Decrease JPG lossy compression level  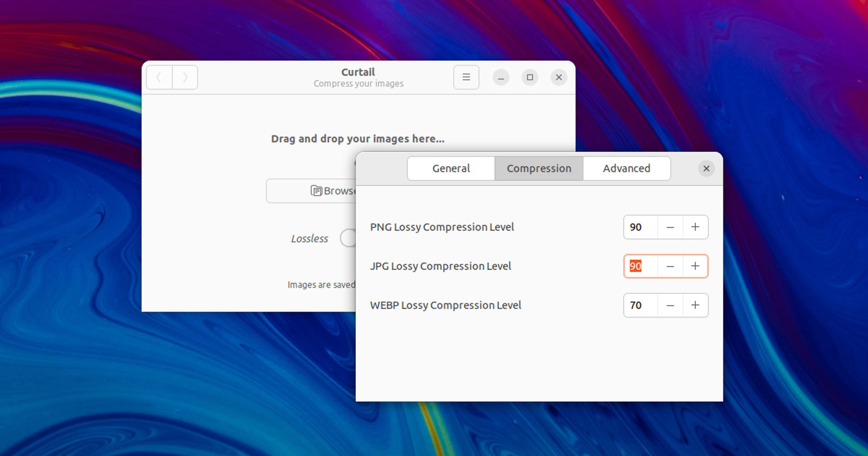pos(670,266)
